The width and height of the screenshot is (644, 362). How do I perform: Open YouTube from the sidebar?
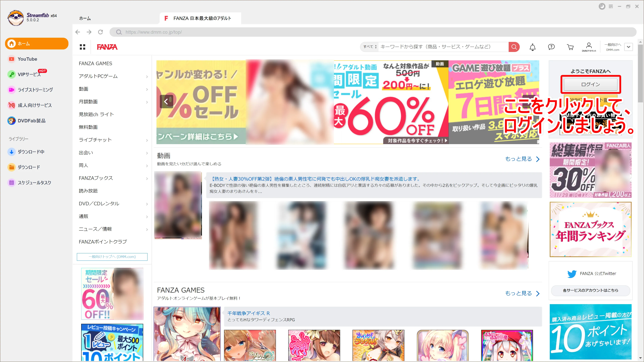click(27, 59)
